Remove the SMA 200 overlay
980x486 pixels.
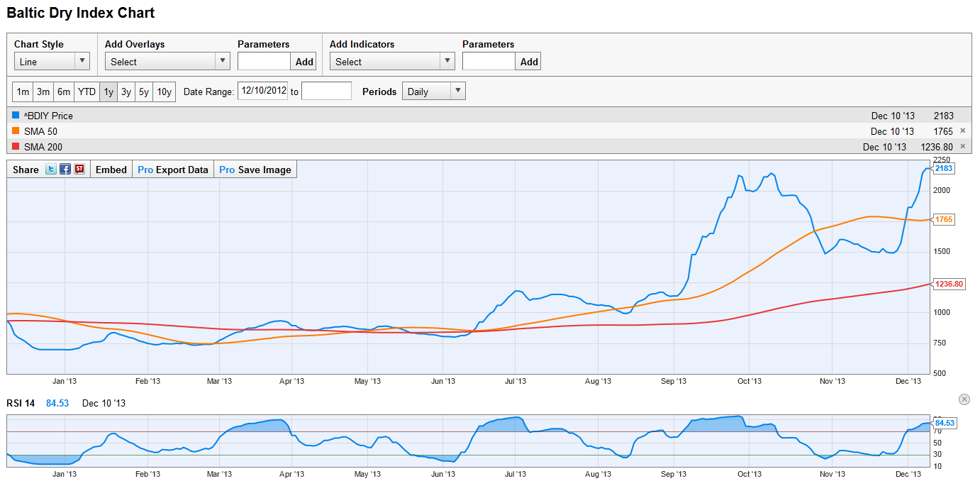click(x=962, y=147)
